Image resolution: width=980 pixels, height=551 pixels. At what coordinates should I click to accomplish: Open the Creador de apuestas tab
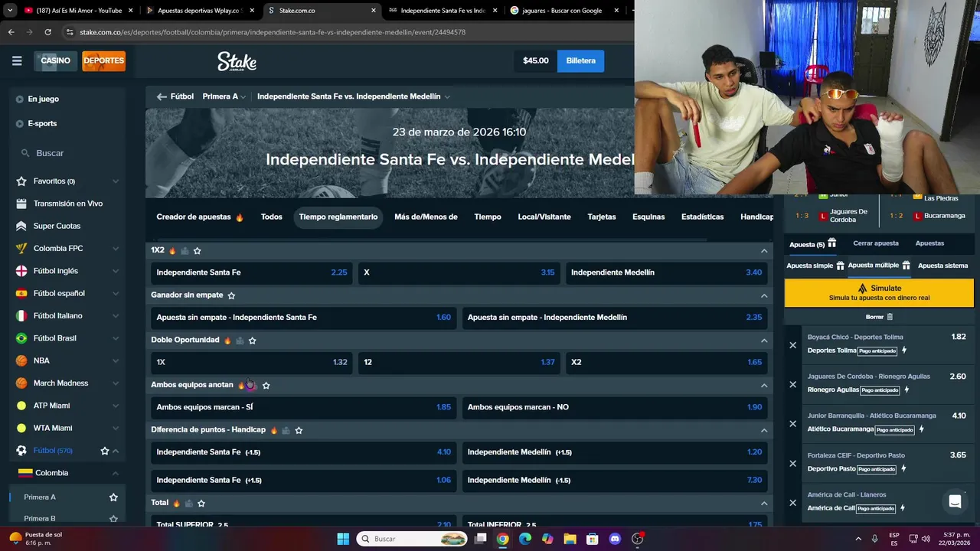[200, 217]
